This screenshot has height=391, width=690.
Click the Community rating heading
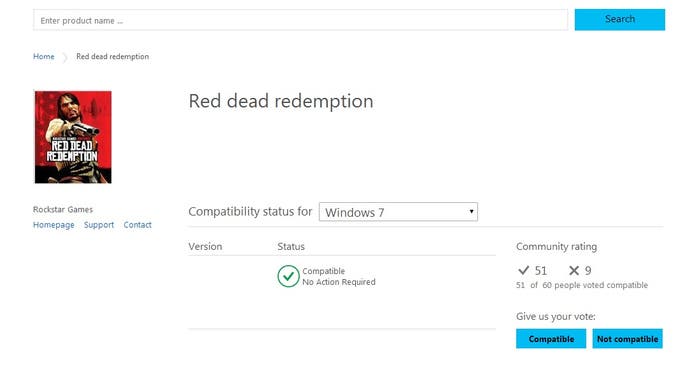click(556, 246)
